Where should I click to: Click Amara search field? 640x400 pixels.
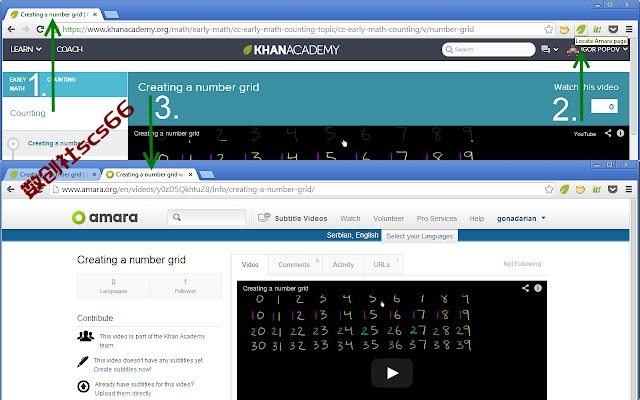(206, 218)
